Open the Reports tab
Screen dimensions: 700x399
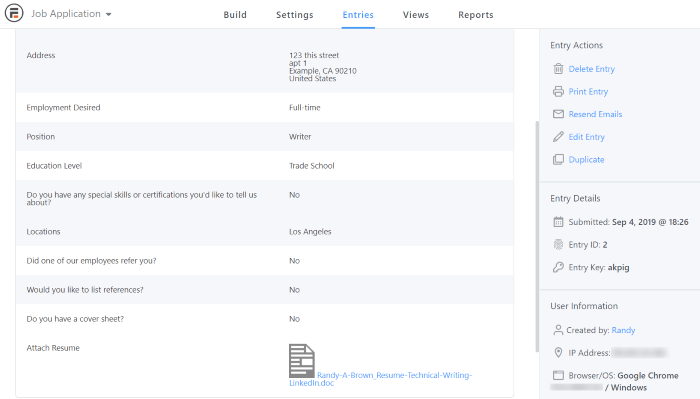476,15
